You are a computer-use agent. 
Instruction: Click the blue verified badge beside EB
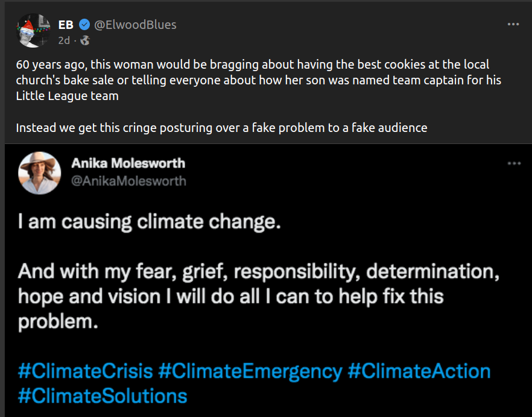click(x=85, y=25)
